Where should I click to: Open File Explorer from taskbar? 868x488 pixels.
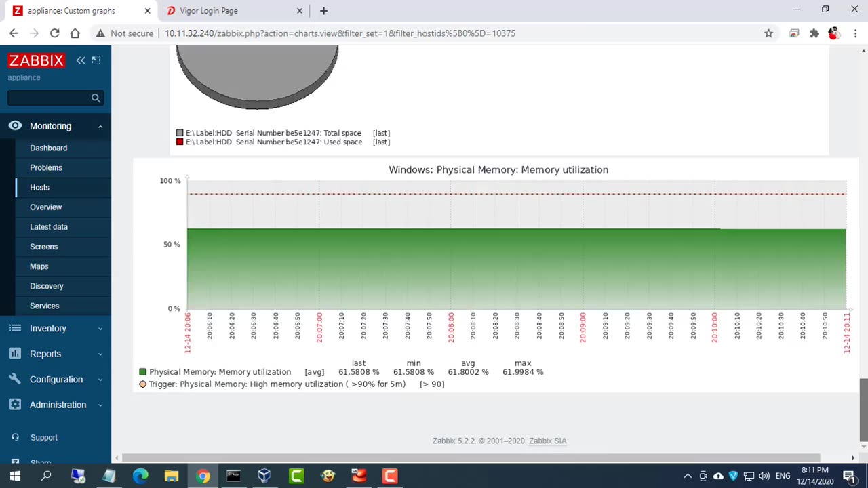(x=172, y=476)
